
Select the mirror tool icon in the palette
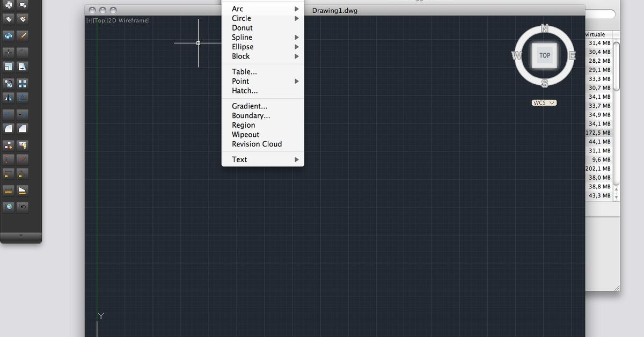tap(8, 98)
